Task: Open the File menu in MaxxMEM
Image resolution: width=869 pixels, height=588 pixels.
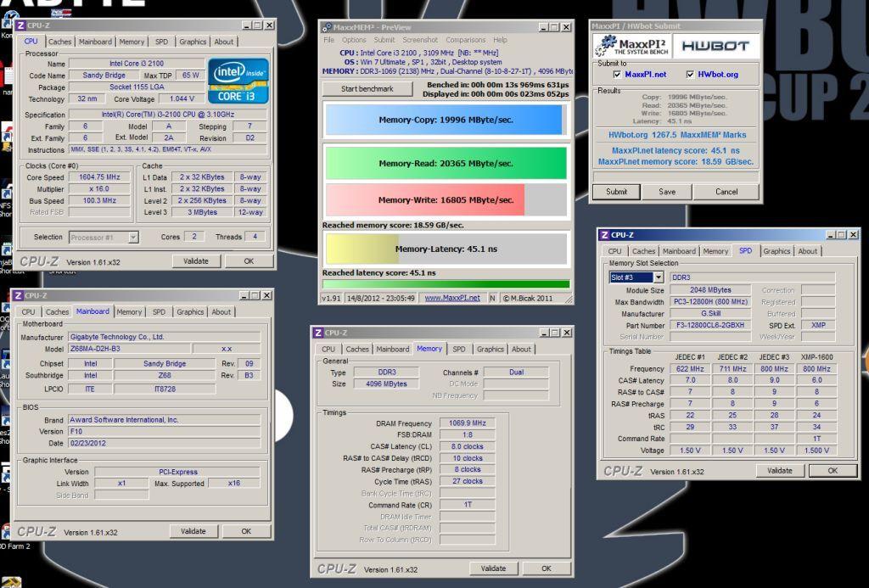Action: click(328, 40)
